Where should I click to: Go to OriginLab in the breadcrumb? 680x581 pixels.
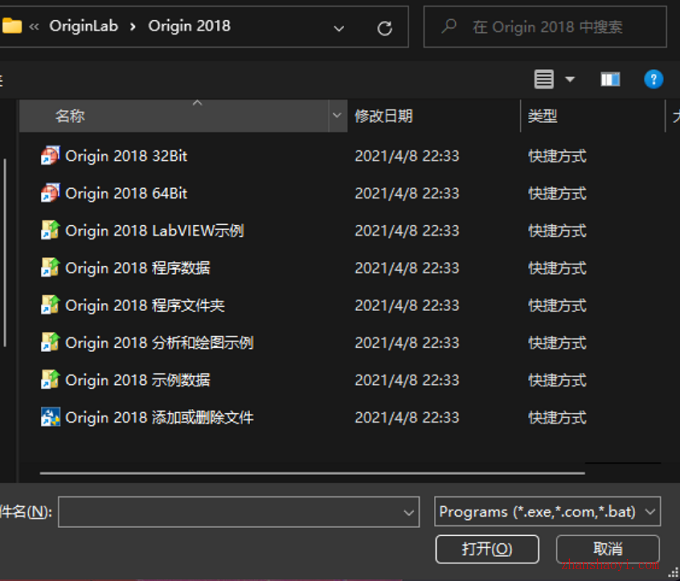pyautogui.click(x=84, y=26)
